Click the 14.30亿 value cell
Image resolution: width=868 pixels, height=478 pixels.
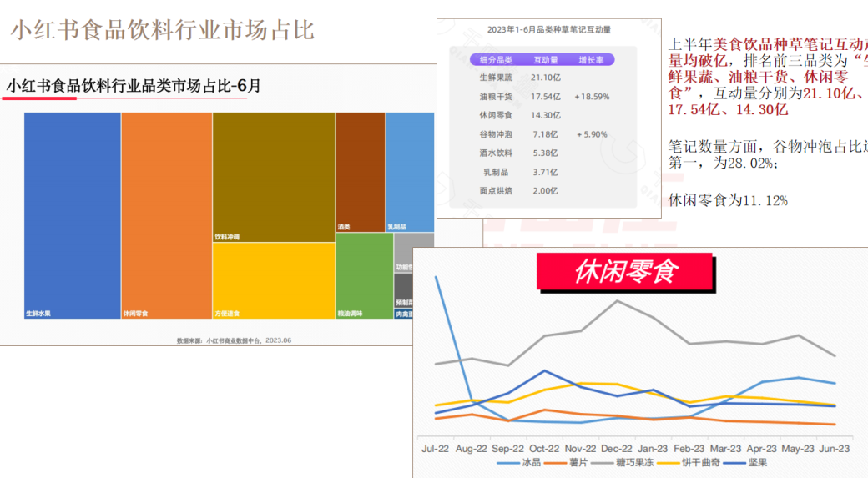pyautogui.click(x=546, y=115)
